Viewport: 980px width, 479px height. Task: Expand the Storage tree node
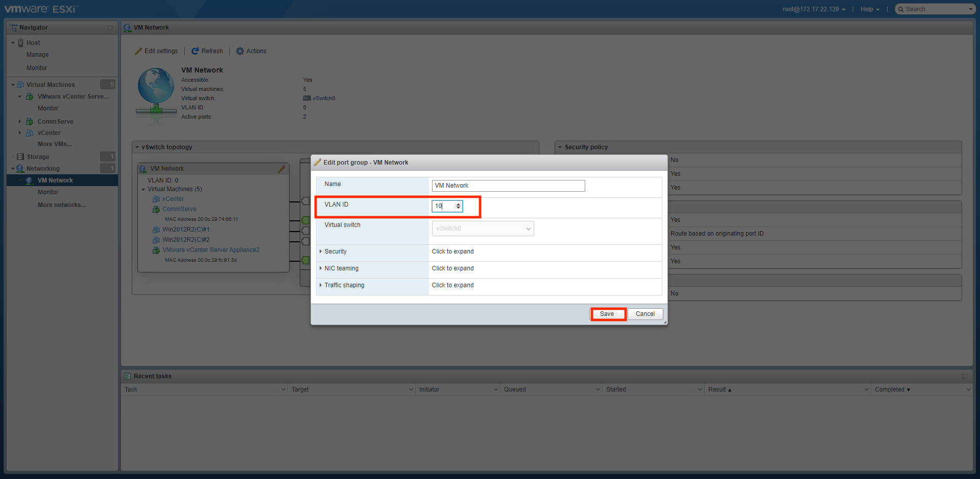[x=13, y=157]
